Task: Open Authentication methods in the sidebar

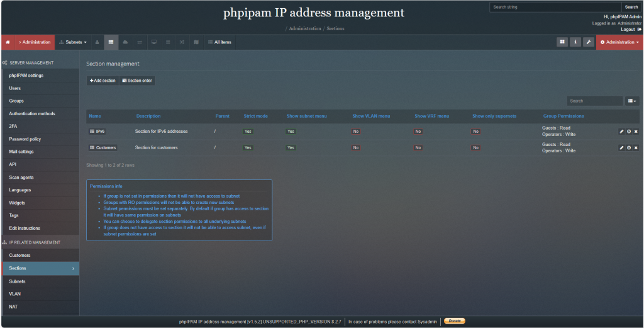Action: (41, 114)
